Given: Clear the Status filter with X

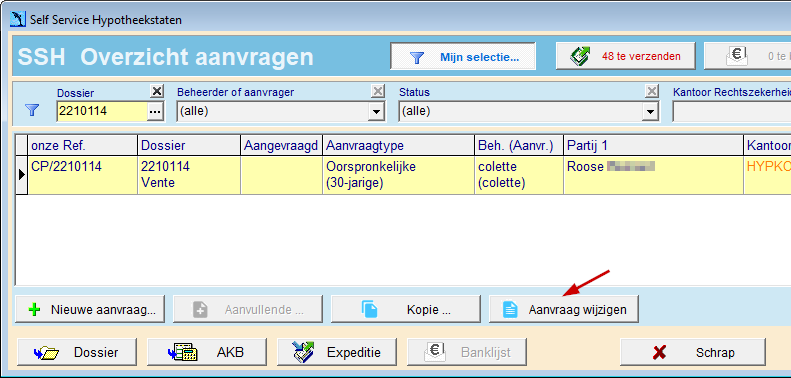Looking at the screenshot, I should 652,91.
